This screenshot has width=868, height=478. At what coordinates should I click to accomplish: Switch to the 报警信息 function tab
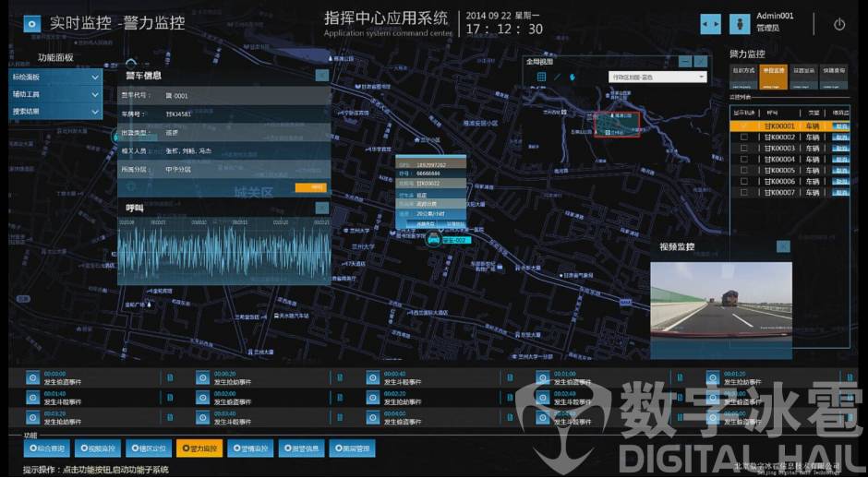[x=301, y=448]
